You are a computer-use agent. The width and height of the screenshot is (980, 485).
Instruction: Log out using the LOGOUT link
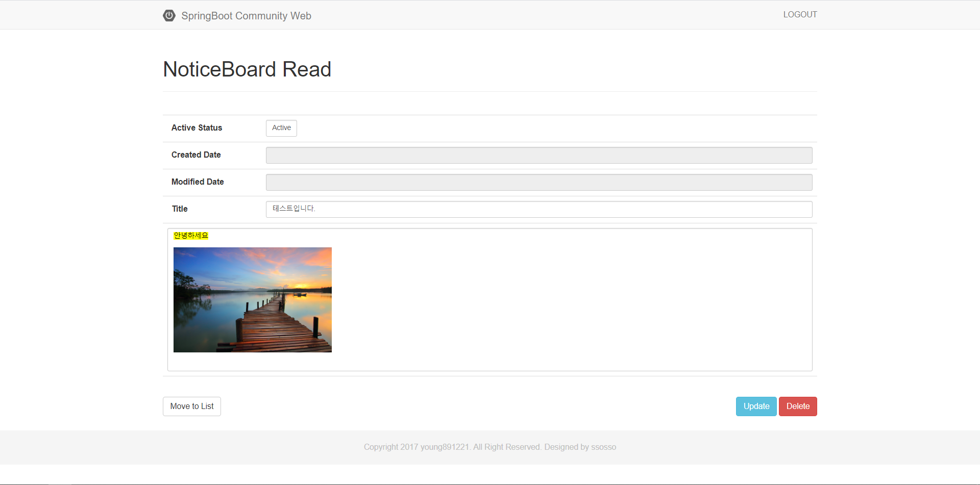[800, 15]
